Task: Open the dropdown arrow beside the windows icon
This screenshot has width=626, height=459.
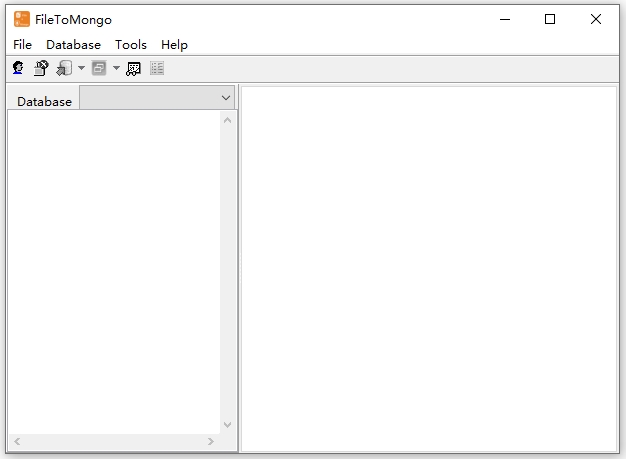Action: click(x=116, y=68)
